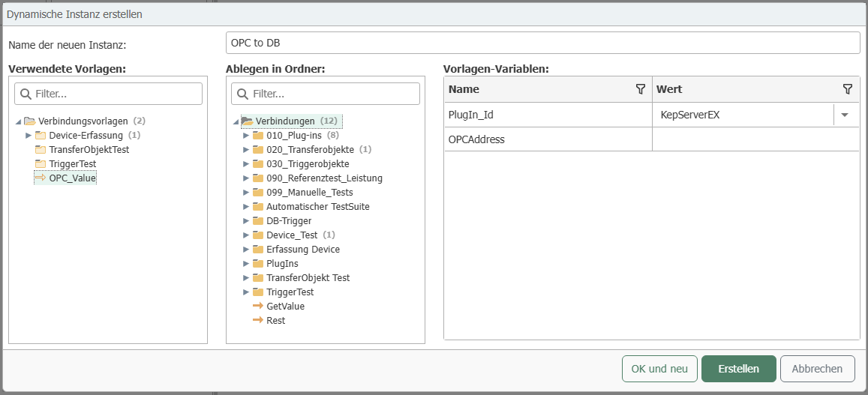Click the 010_Plug-ins folder icon
The height and width of the screenshot is (395, 868).
click(x=258, y=136)
